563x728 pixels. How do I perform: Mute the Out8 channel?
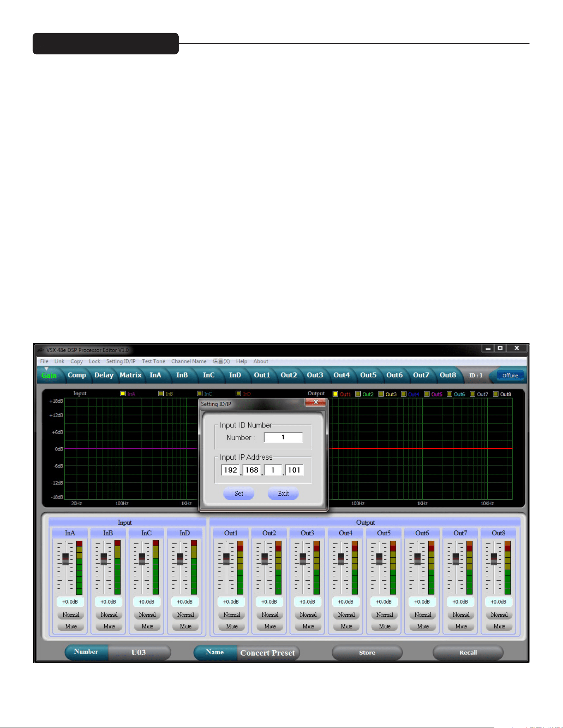pyautogui.click(x=499, y=627)
